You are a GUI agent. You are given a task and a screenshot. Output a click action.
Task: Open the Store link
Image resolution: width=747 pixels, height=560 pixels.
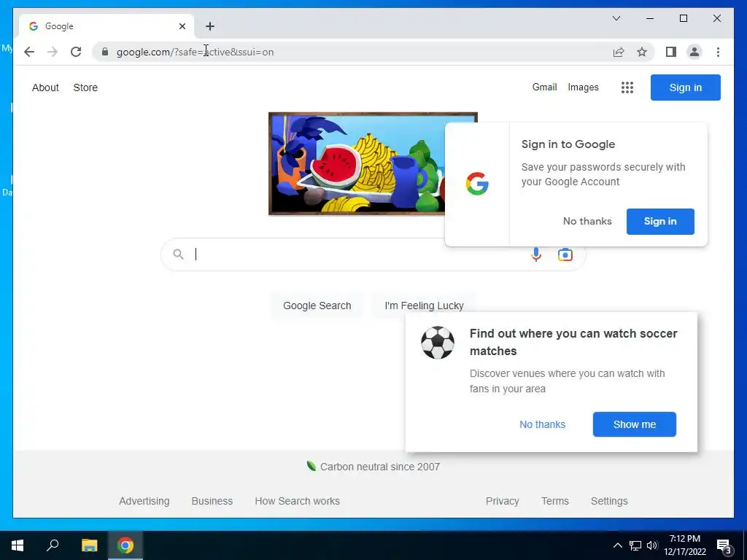[85, 87]
